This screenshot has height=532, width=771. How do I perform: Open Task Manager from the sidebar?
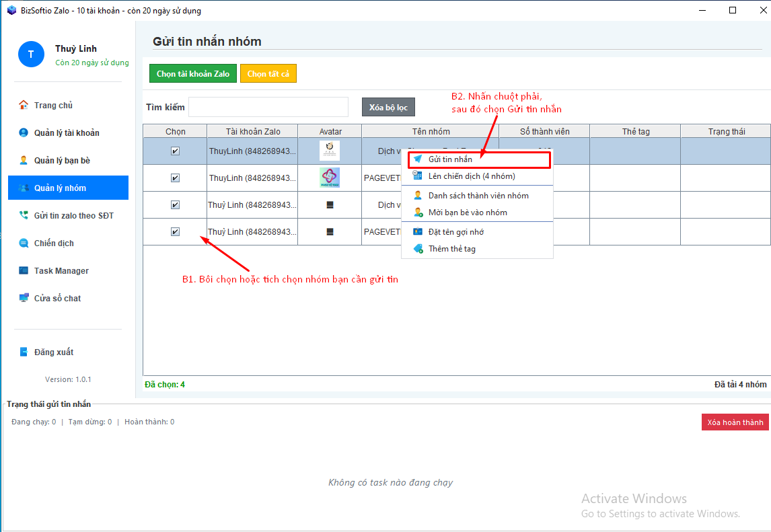[x=24, y=270]
